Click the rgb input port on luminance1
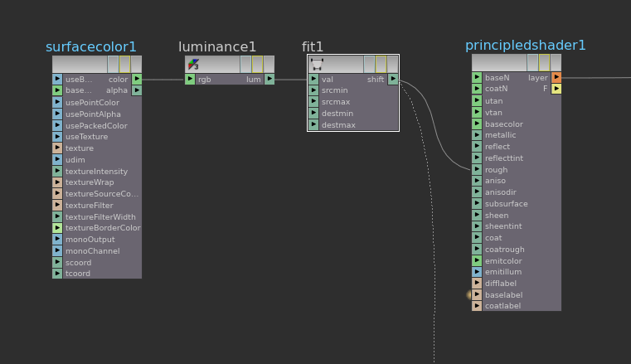Viewport: 631px width, 364px height. click(190, 80)
